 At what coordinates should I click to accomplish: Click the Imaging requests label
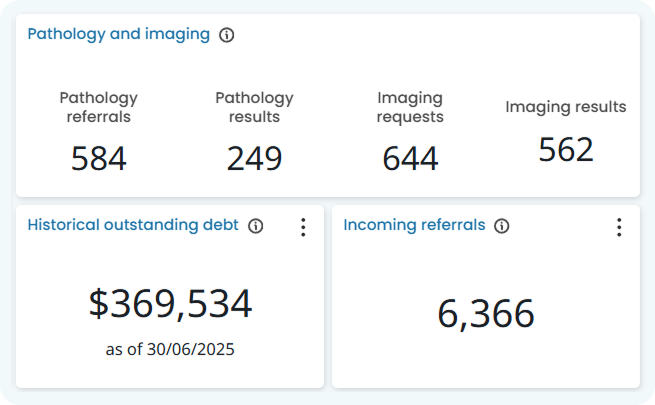point(410,107)
